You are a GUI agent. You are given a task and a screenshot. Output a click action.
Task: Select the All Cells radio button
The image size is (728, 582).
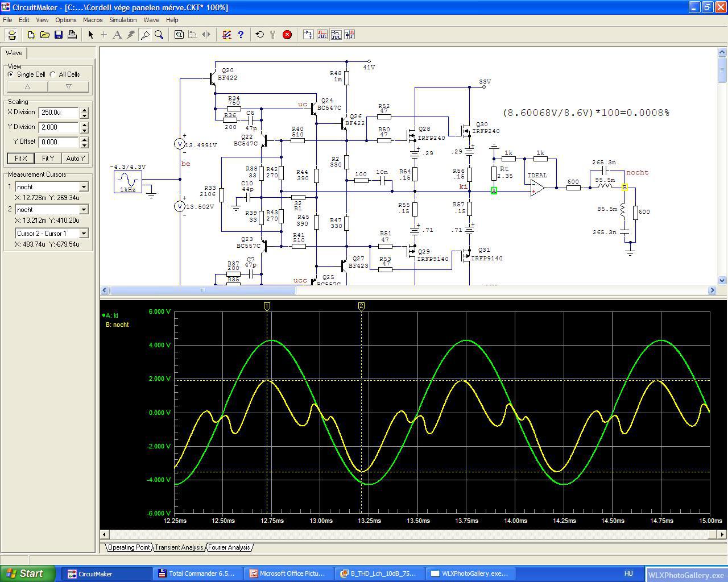coord(53,74)
